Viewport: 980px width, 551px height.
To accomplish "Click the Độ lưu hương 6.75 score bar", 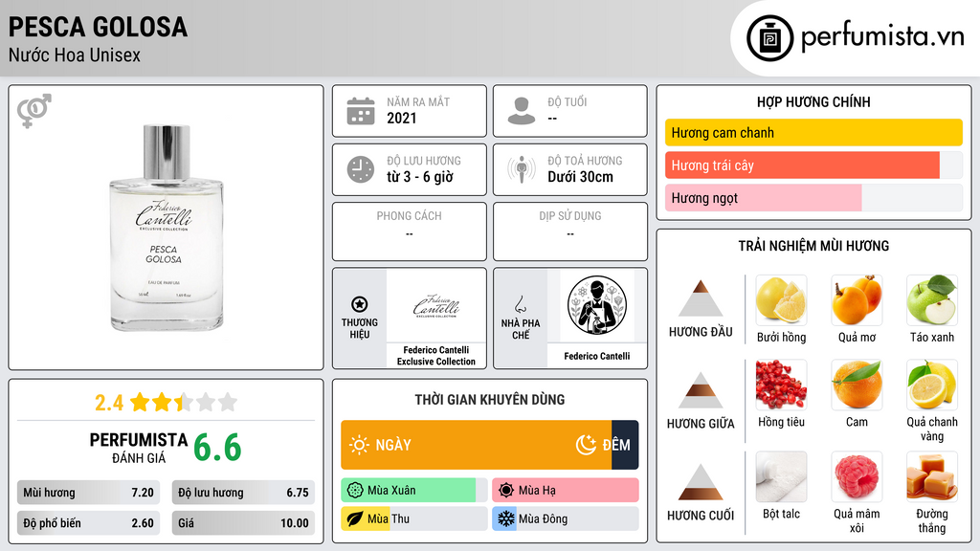I will (x=243, y=493).
